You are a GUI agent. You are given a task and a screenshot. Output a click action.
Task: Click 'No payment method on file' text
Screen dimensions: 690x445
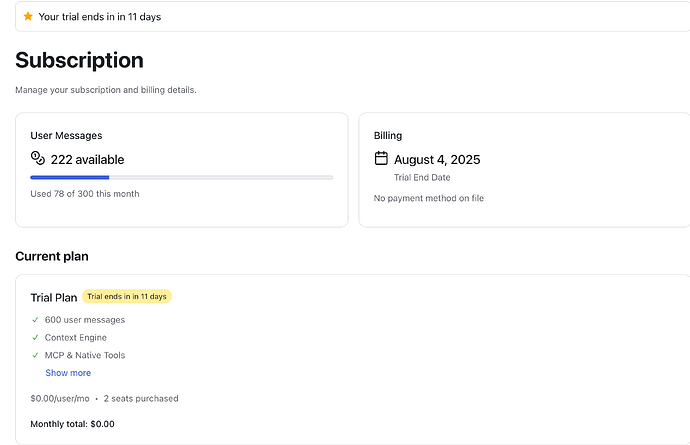tap(429, 199)
